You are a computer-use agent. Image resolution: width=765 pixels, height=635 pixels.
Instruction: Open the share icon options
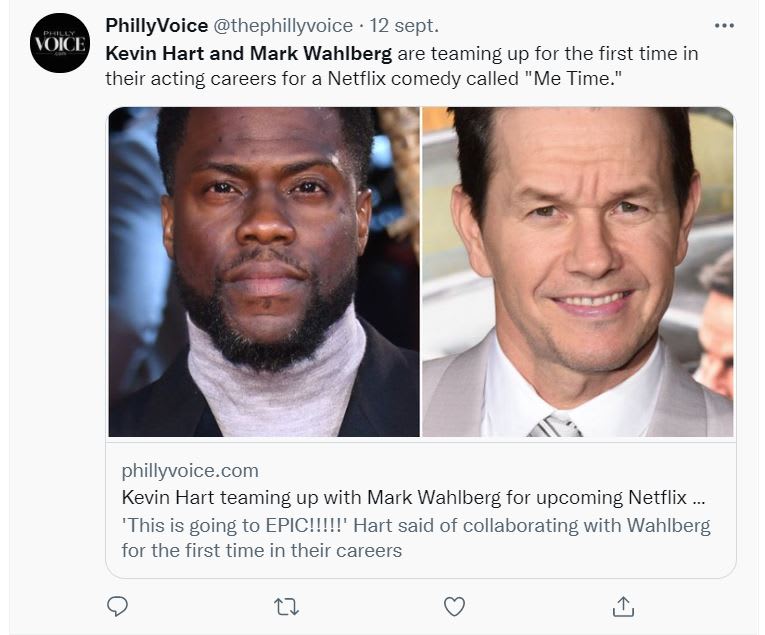pyautogui.click(x=623, y=606)
